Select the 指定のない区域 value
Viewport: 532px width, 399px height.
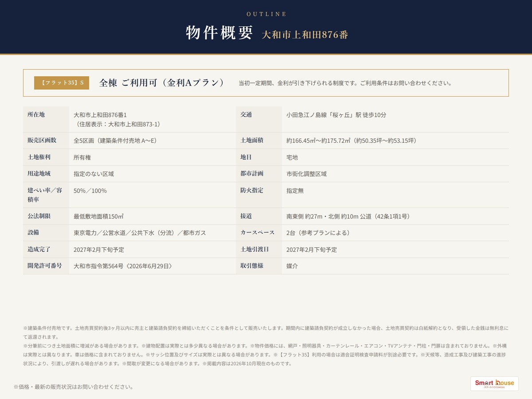coord(94,174)
